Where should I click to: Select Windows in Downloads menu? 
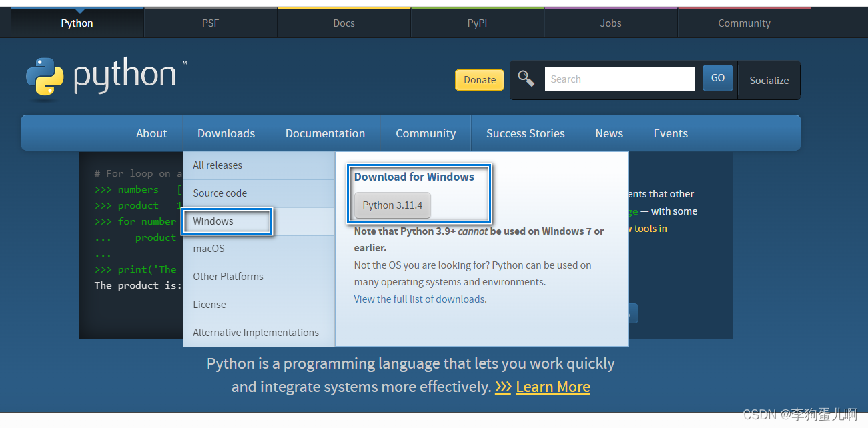coord(259,221)
